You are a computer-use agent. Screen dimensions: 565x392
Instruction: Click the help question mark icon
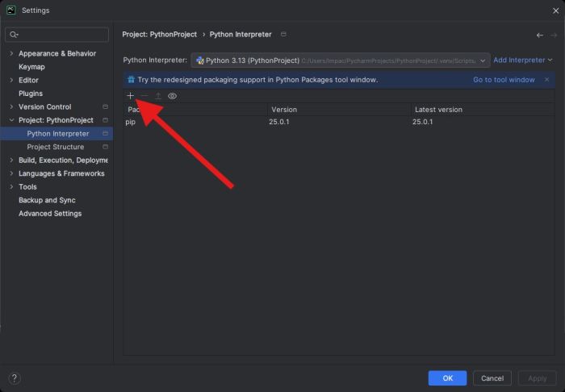[15, 377]
